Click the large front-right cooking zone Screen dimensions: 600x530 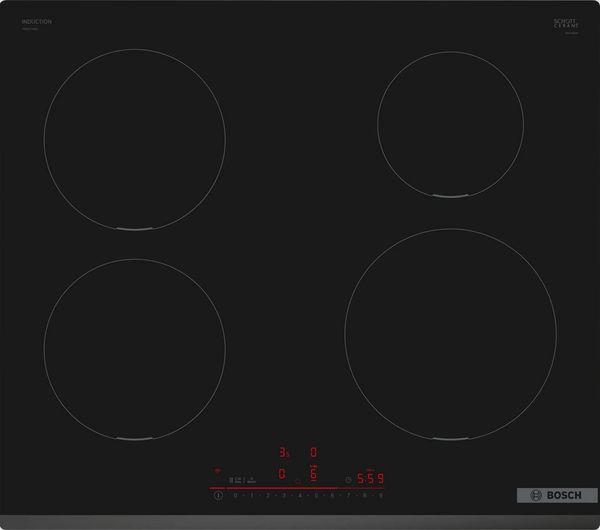point(450,334)
